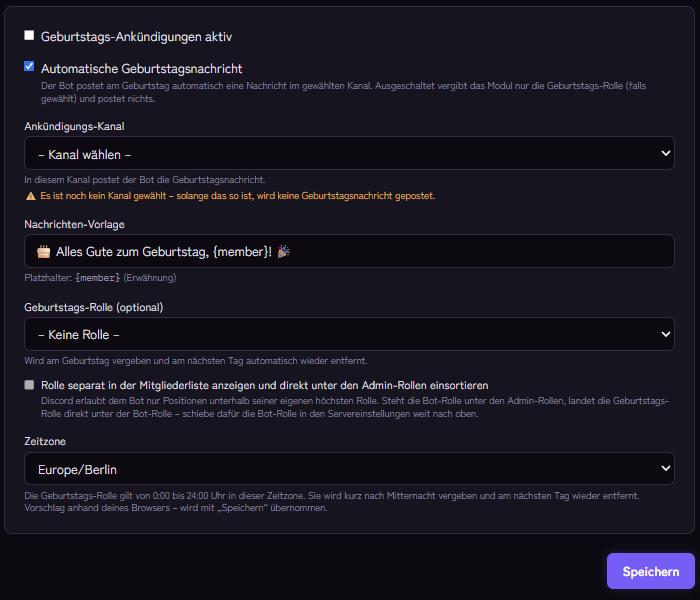This screenshot has width=700, height=600.
Task: Click the Speichern button
Action: tap(650, 571)
